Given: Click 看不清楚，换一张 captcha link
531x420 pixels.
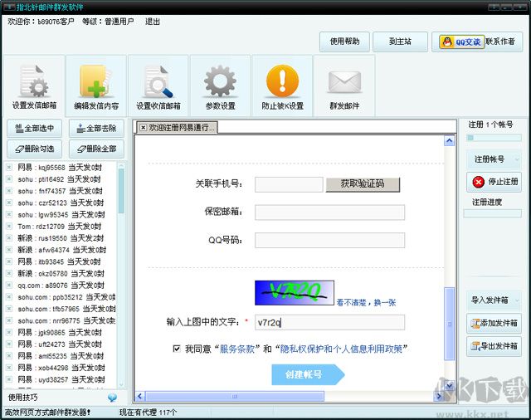Looking at the screenshot, I should click(366, 302).
